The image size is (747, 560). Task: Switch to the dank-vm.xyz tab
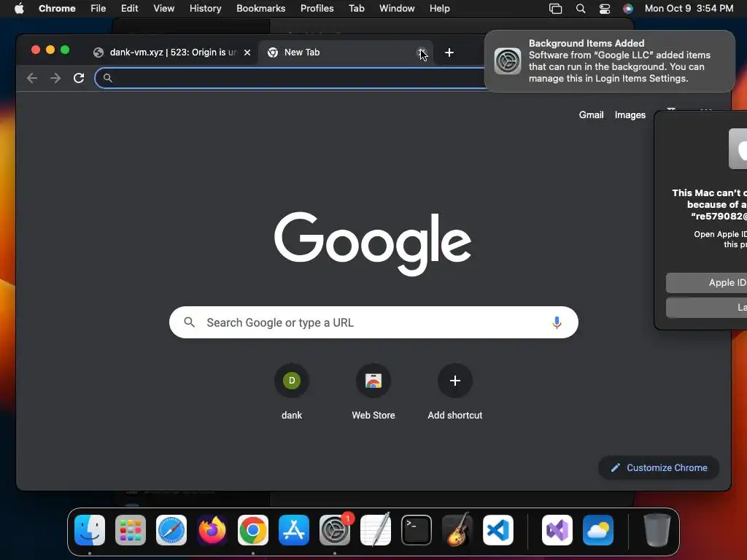[x=172, y=52]
